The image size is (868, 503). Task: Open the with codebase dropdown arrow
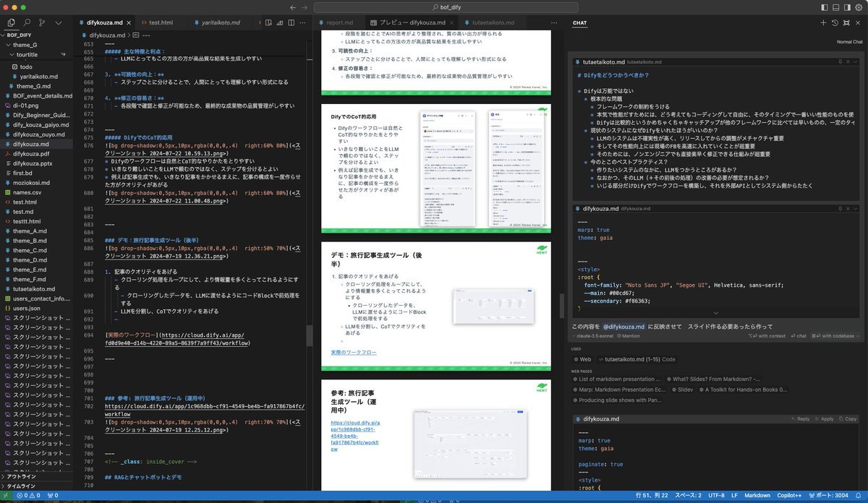[859, 336]
